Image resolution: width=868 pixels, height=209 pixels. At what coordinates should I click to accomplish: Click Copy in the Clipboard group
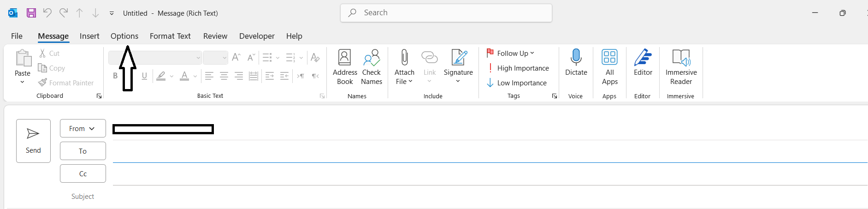tap(52, 68)
